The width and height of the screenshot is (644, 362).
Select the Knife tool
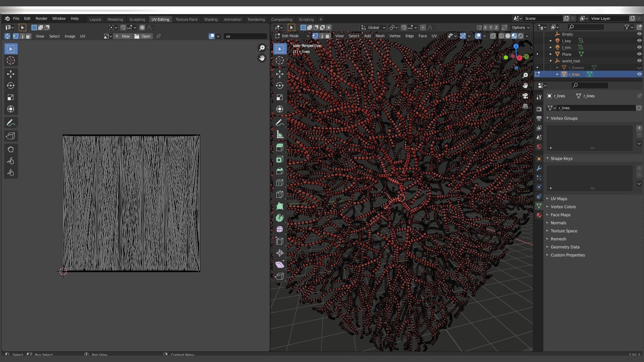280,195
